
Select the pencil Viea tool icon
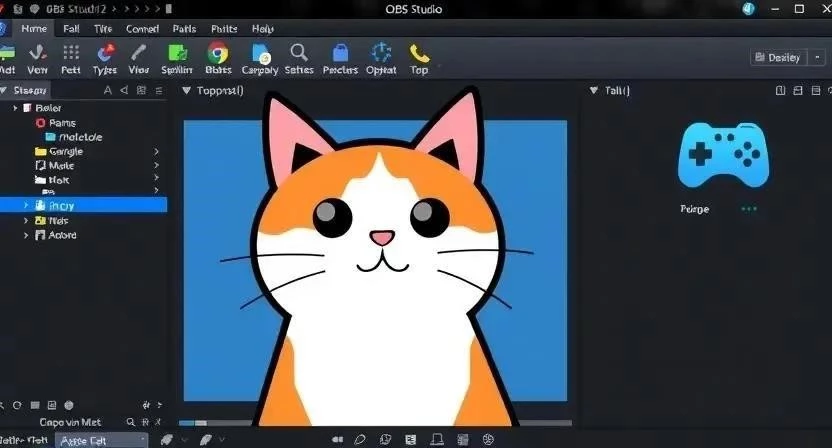click(139, 54)
